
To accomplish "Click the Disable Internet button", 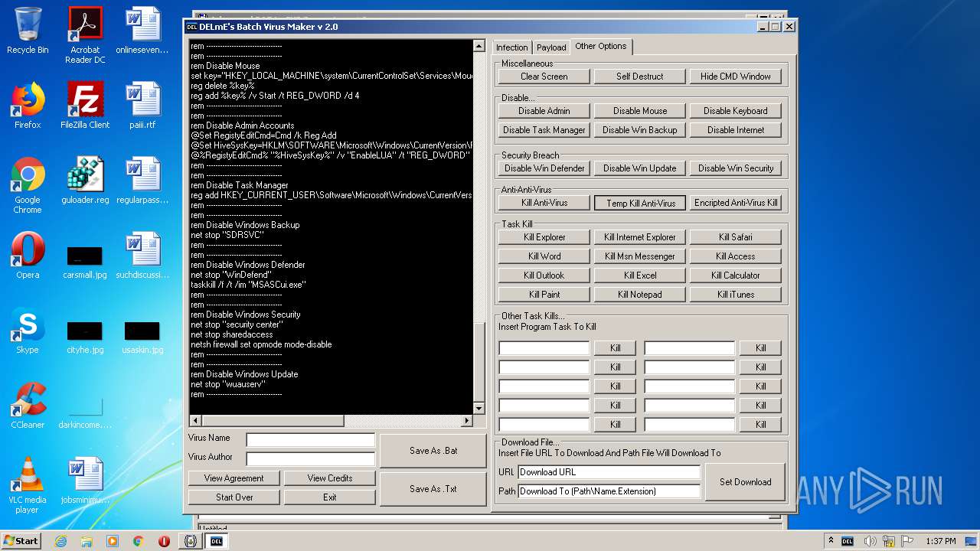I will pyautogui.click(x=736, y=130).
